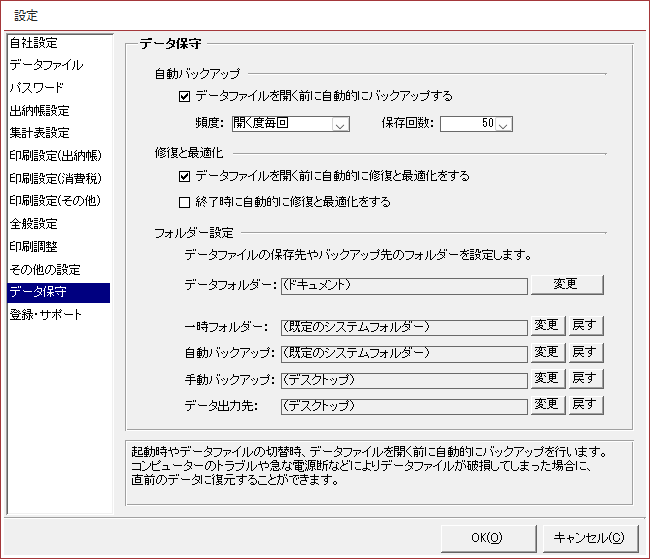
Task: Check 終了時に自動的に修復と最適化をする option
Action: 184,201
